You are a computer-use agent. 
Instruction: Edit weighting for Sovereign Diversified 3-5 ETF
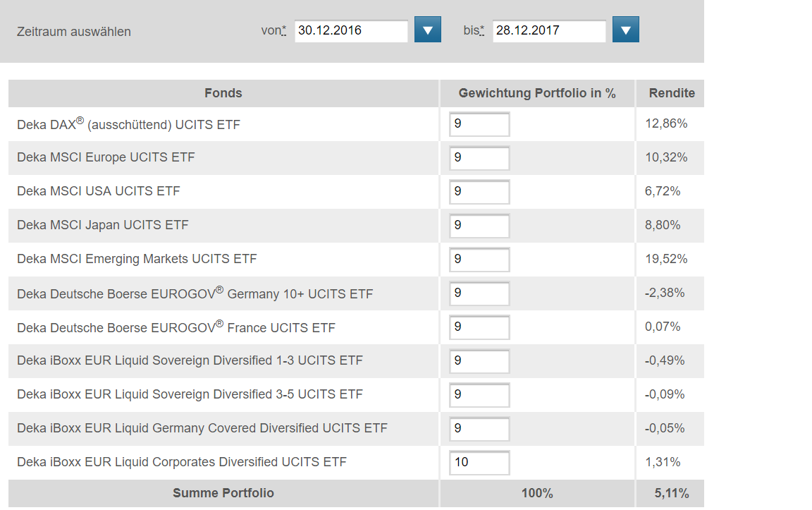coord(479,395)
